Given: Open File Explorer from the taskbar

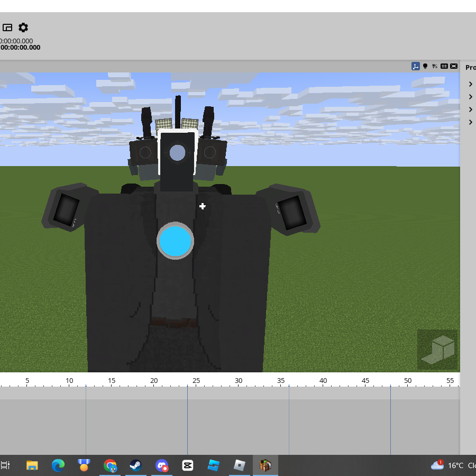Looking at the screenshot, I should click(x=32, y=465).
